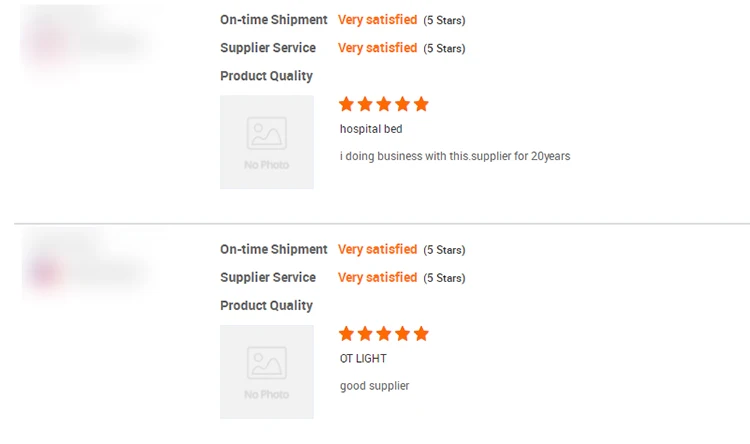750x444 pixels.
Task: Click fifth star of hospital bed rating
Action: 421,104
